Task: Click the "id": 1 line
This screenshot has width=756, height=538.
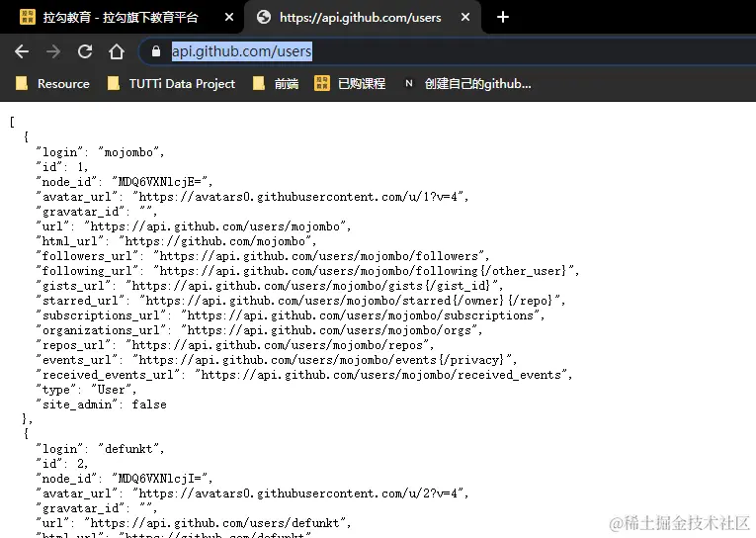Action: point(62,167)
